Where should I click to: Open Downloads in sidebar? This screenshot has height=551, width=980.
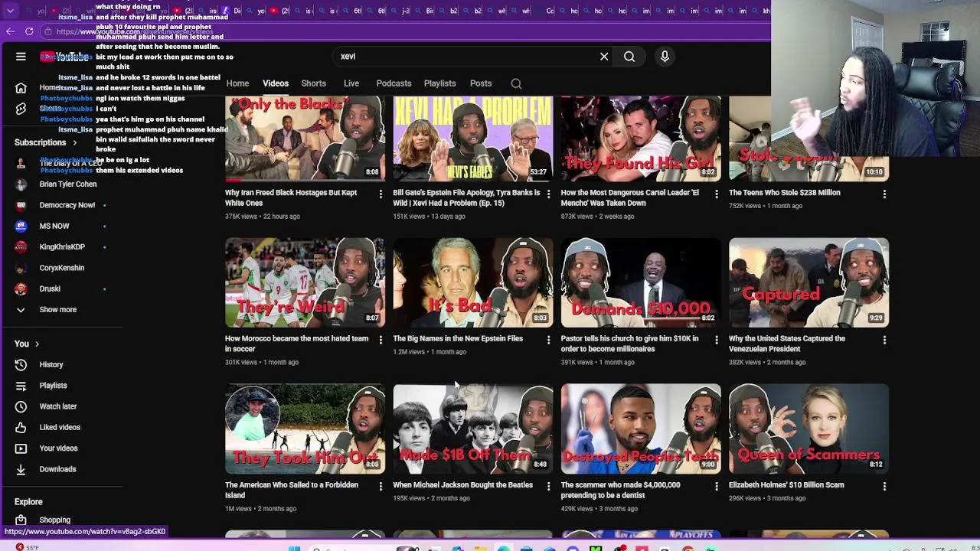[57, 469]
